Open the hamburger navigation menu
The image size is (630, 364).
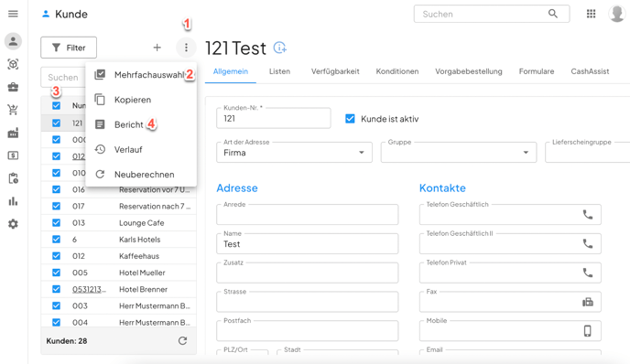point(13,14)
